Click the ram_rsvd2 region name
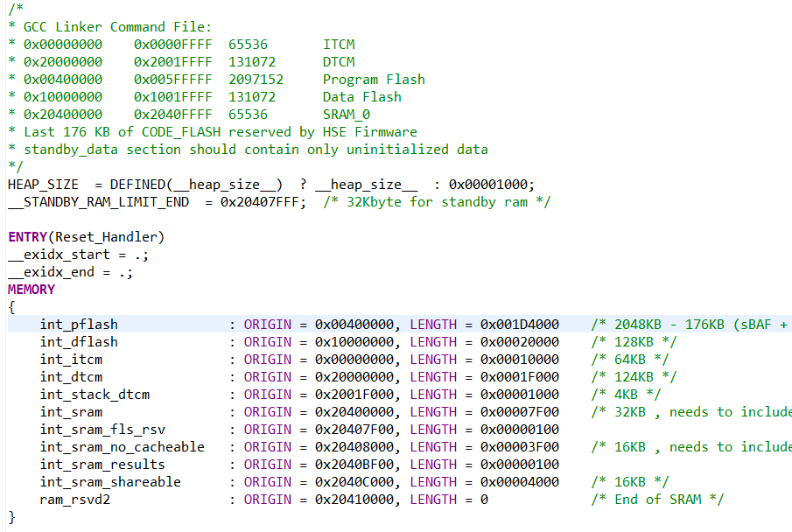 tap(75, 500)
